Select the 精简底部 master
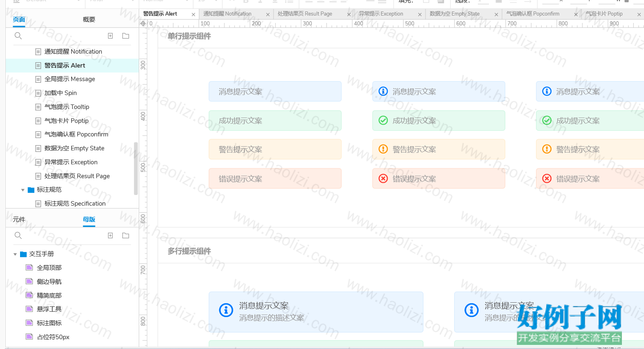Viewport: 644px width, 349px height. [49, 295]
